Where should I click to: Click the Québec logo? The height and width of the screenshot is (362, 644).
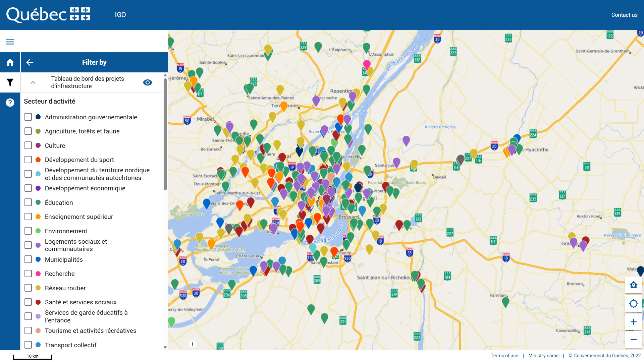point(48,15)
